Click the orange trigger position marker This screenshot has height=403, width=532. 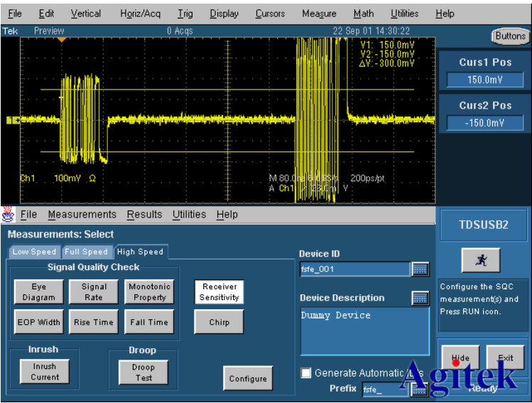[62, 38]
